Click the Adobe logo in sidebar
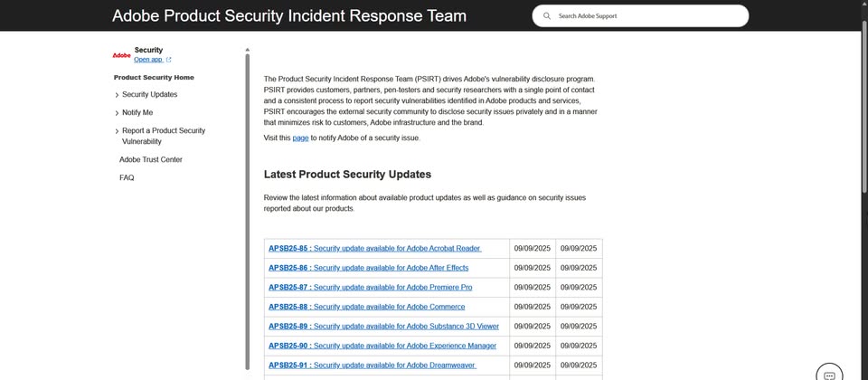The height and width of the screenshot is (380, 868). point(121,55)
